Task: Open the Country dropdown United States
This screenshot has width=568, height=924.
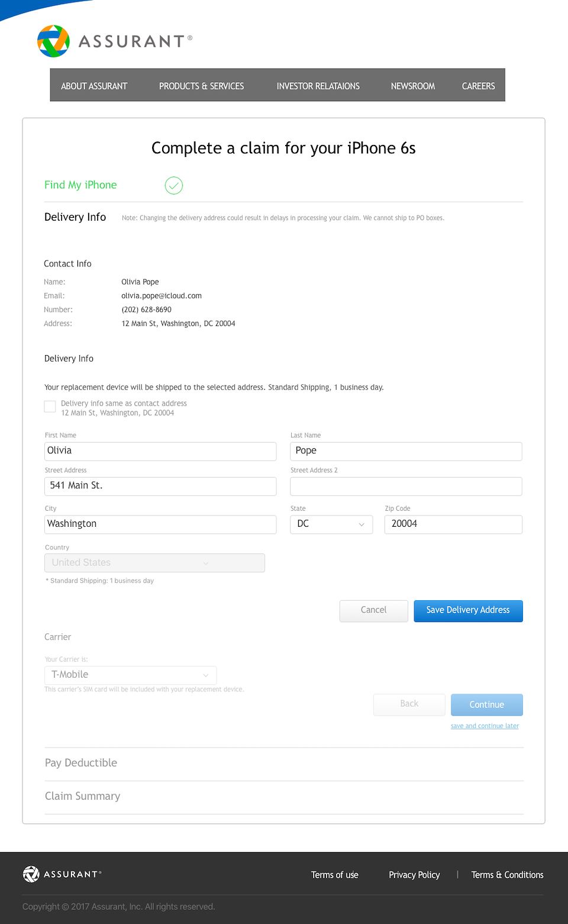Action: (154, 563)
